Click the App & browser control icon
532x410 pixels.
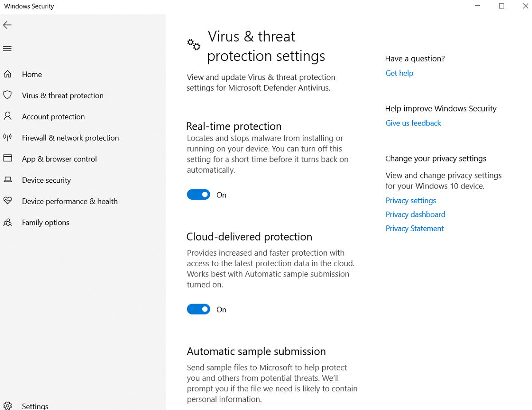click(8, 159)
